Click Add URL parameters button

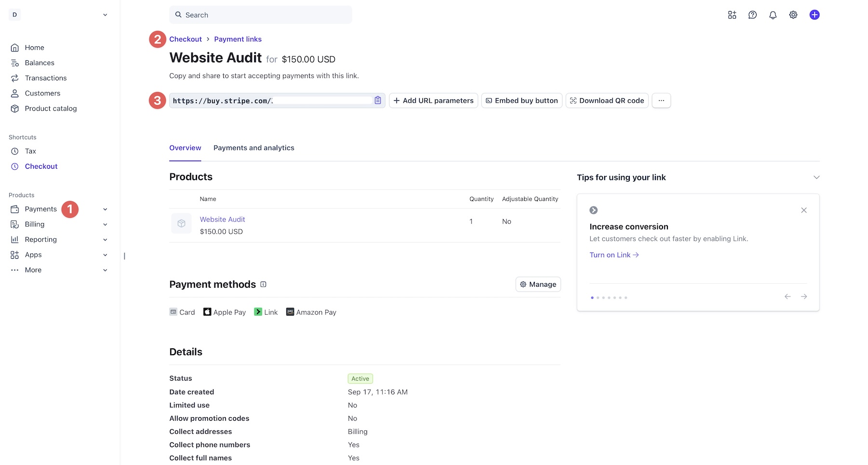[434, 100]
